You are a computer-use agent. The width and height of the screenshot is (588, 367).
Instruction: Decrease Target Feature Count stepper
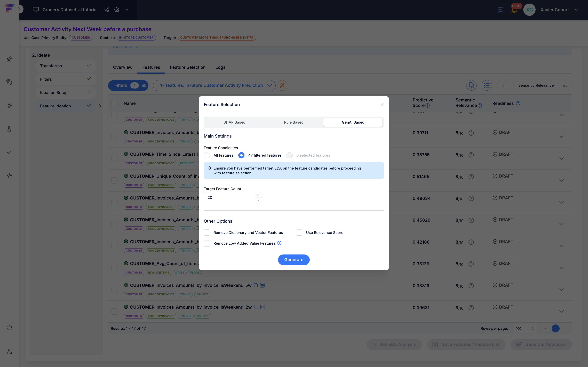[x=258, y=200]
